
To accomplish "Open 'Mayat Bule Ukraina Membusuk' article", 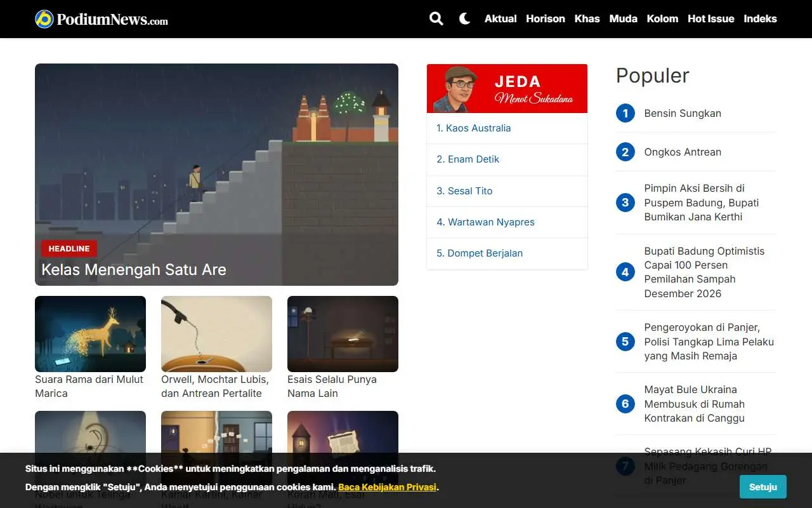I will [695, 404].
